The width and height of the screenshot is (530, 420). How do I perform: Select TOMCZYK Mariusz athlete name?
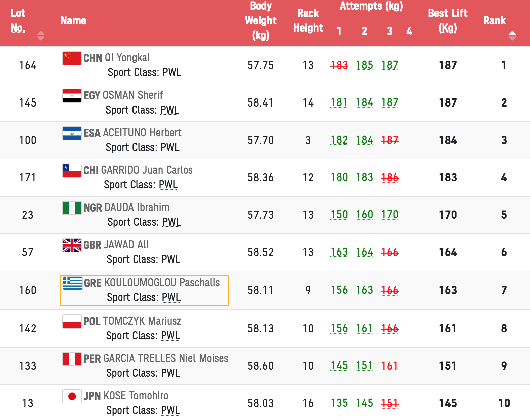point(142,321)
